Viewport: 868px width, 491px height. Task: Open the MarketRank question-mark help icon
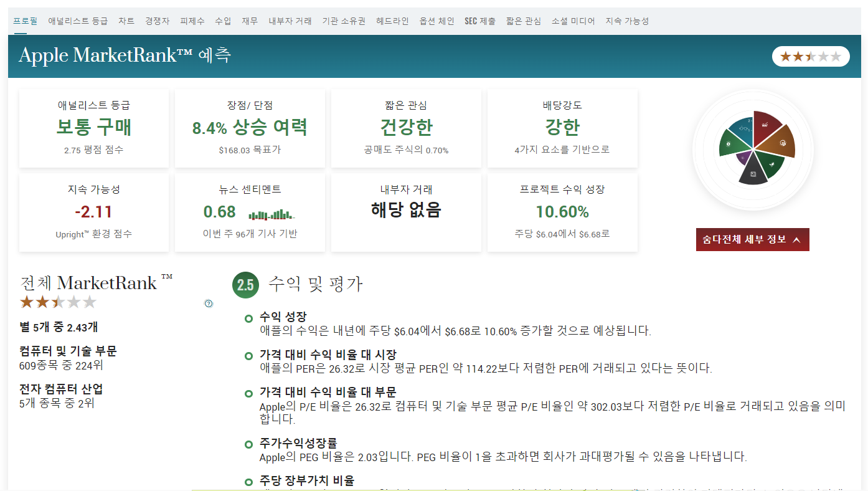click(209, 303)
